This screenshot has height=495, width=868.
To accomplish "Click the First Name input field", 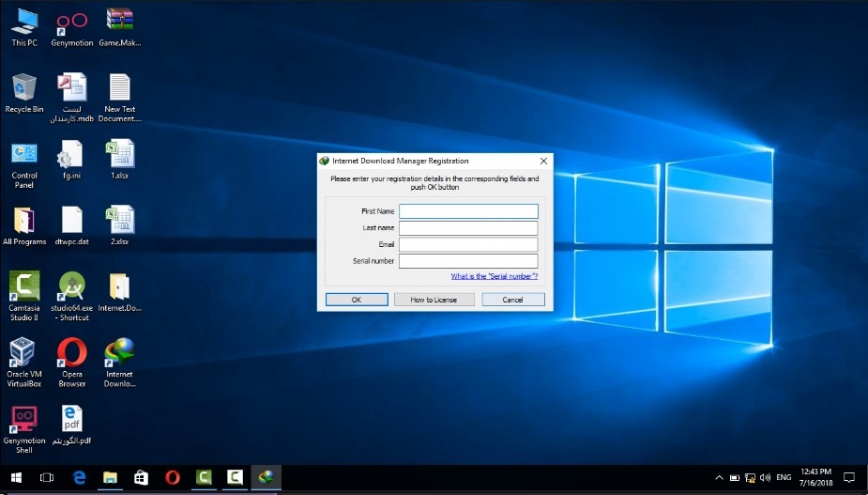I will 468,211.
